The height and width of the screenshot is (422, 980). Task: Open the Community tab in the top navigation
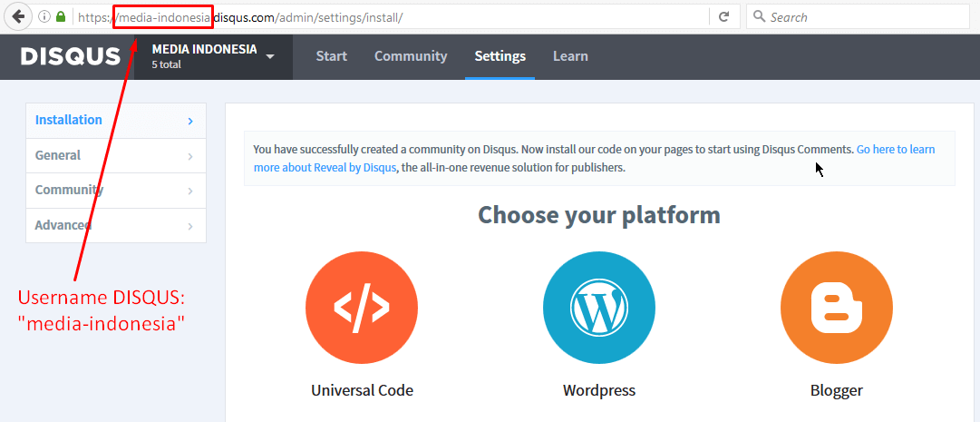point(411,56)
